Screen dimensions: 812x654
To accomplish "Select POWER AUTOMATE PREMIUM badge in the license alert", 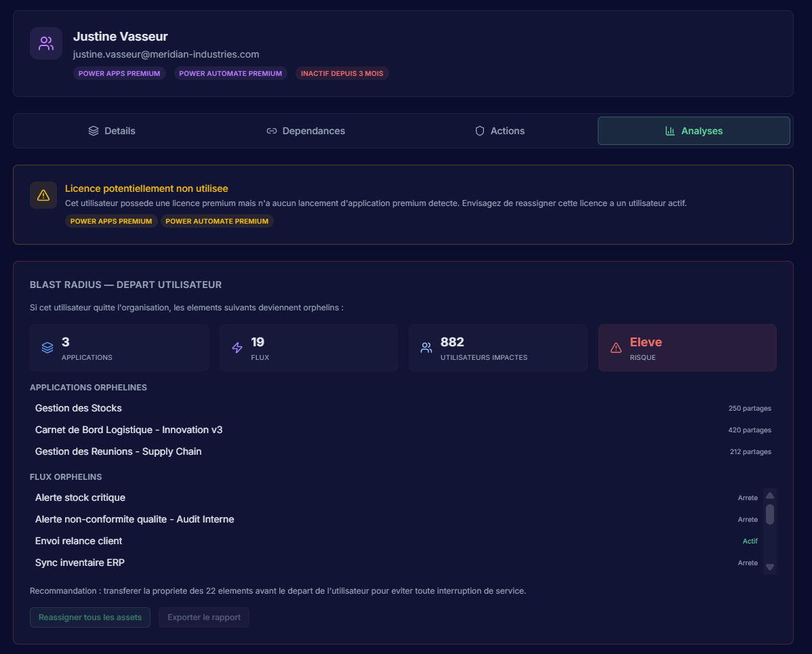I will [x=217, y=221].
